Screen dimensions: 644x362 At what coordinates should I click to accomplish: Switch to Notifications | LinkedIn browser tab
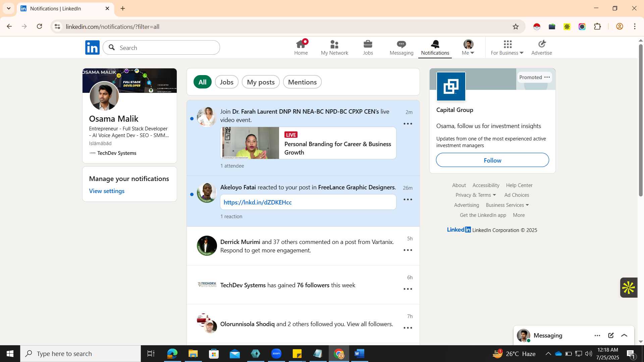pyautogui.click(x=65, y=9)
